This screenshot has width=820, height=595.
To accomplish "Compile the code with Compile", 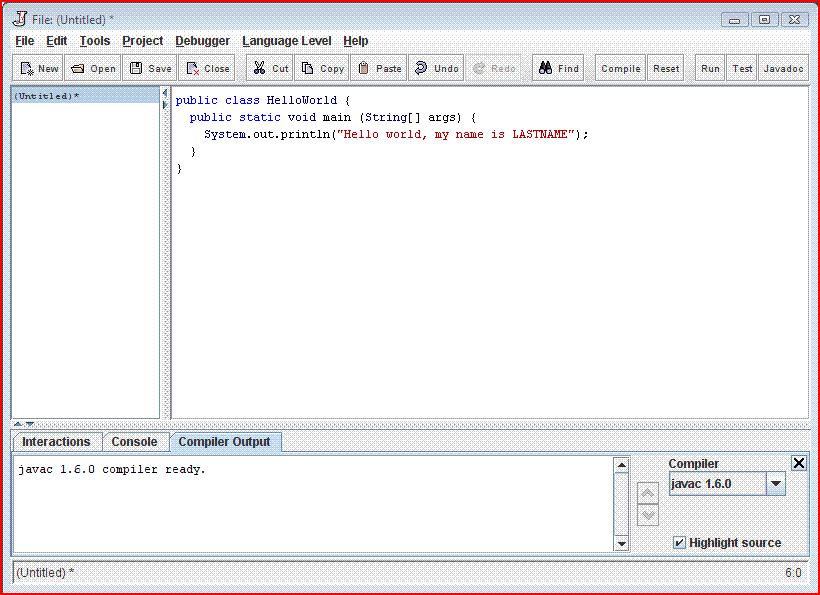I will tap(621, 68).
